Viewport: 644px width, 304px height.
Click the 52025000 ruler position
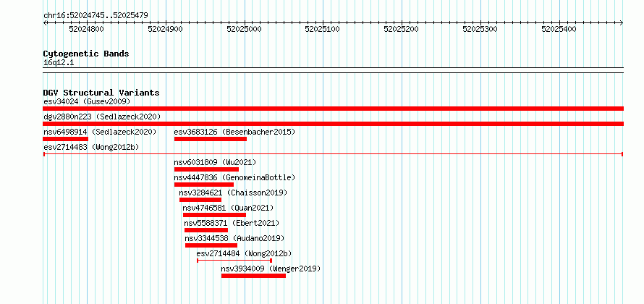click(x=245, y=29)
